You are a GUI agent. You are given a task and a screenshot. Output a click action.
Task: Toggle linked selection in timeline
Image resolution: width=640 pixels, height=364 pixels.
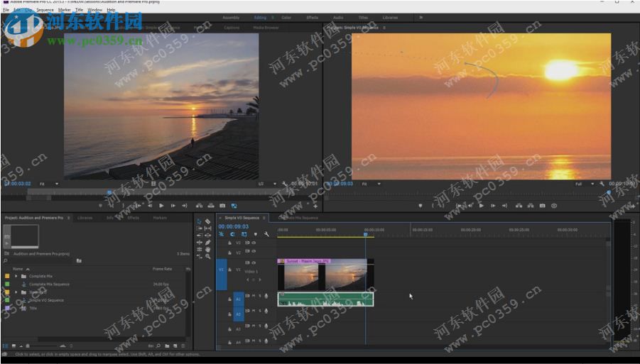[x=244, y=234]
